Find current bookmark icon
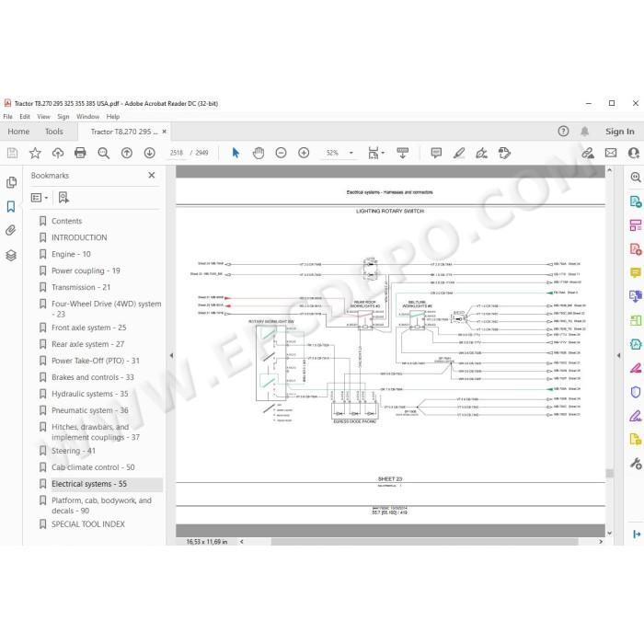The image size is (644, 644). pyautogui.click(x=63, y=198)
